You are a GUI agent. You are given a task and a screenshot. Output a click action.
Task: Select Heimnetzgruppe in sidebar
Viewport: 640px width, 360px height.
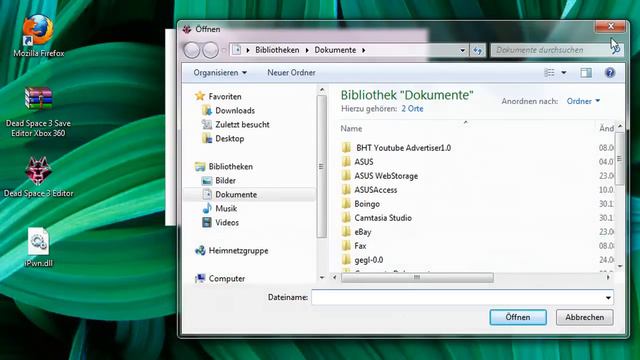231,251
